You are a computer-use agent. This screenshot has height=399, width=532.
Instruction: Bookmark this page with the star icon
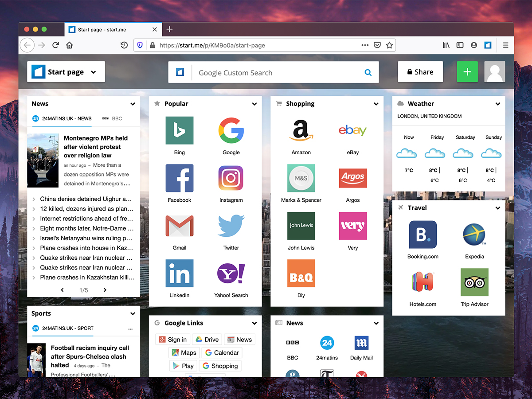389,45
